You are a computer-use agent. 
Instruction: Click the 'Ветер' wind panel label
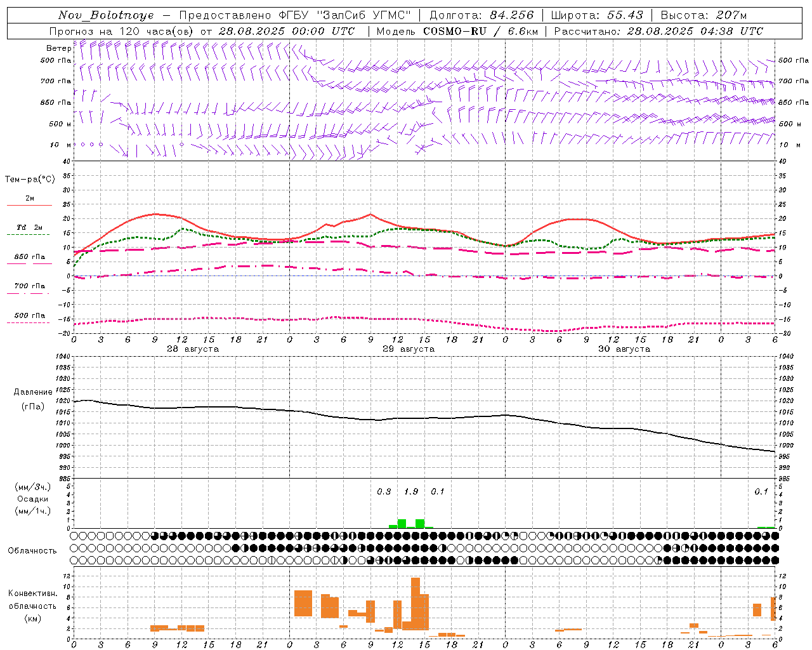click(x=58, y=48)
